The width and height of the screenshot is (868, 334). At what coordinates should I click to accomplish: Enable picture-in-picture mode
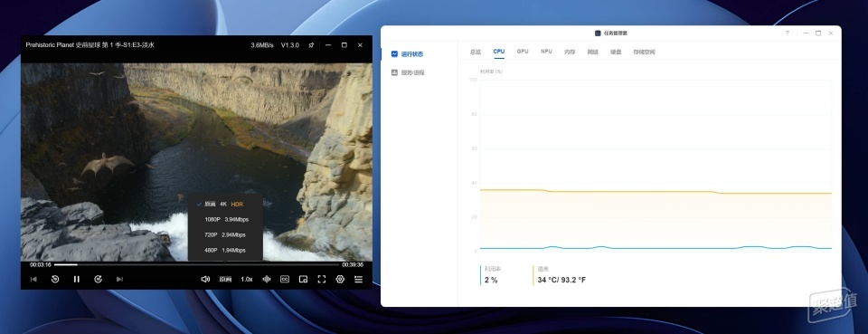[303, 279]
